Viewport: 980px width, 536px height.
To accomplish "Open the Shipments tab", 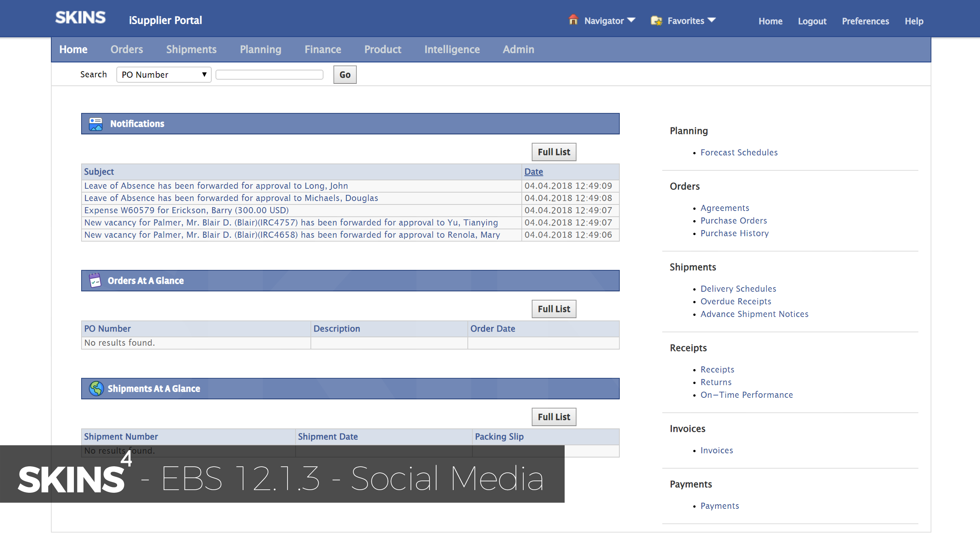I will [x=191, y=49].
